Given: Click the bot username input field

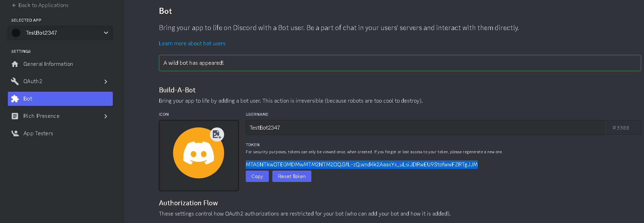Looking at the screenshot, I should point(426,127).
